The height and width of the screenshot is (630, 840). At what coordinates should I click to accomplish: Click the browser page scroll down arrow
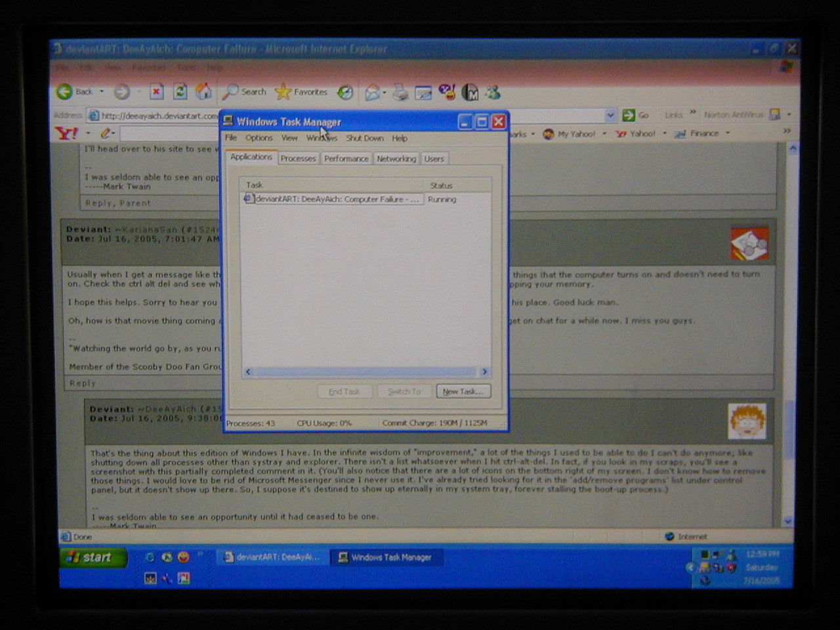click(788, 521)
